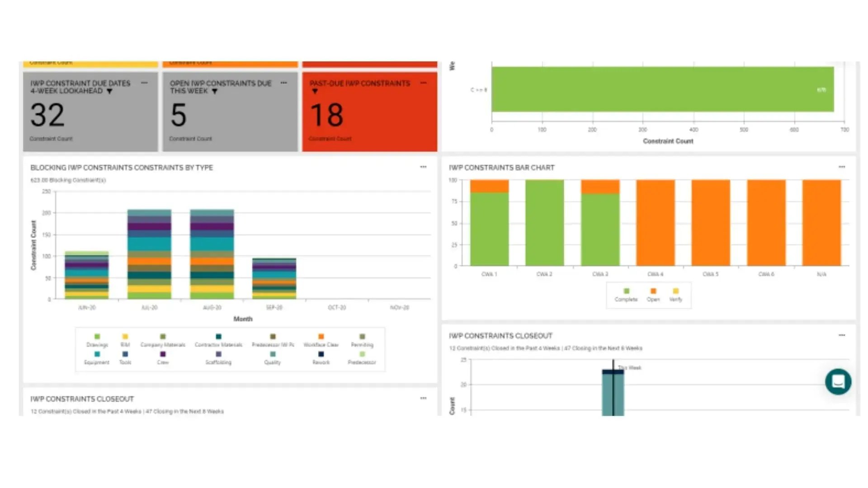Toggle the Quality legend series

[x=273, y=358]
